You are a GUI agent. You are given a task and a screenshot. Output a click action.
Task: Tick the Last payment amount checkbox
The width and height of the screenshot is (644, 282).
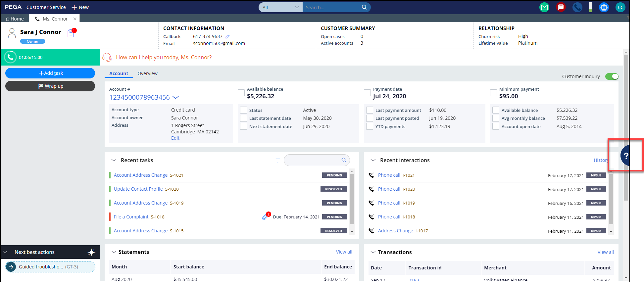point(370,110)
